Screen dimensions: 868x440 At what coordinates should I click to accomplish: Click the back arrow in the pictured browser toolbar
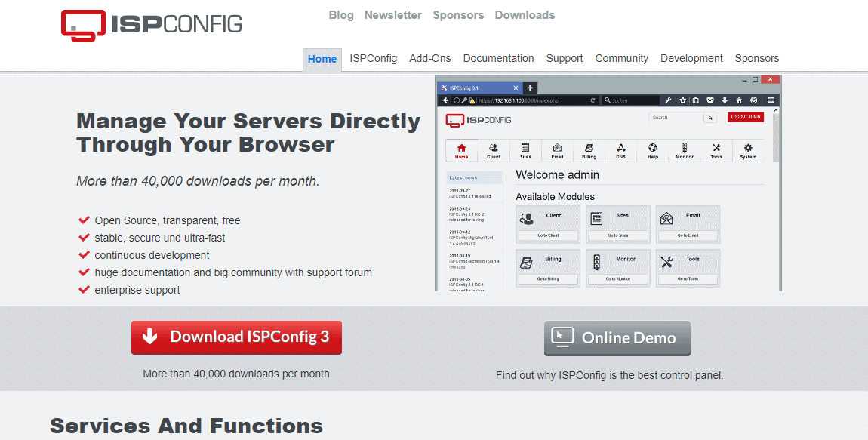click(445, 100)
